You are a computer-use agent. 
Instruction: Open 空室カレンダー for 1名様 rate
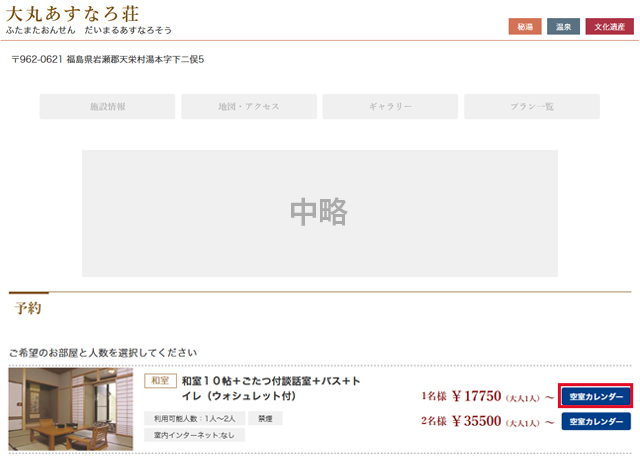coord(595,397)
